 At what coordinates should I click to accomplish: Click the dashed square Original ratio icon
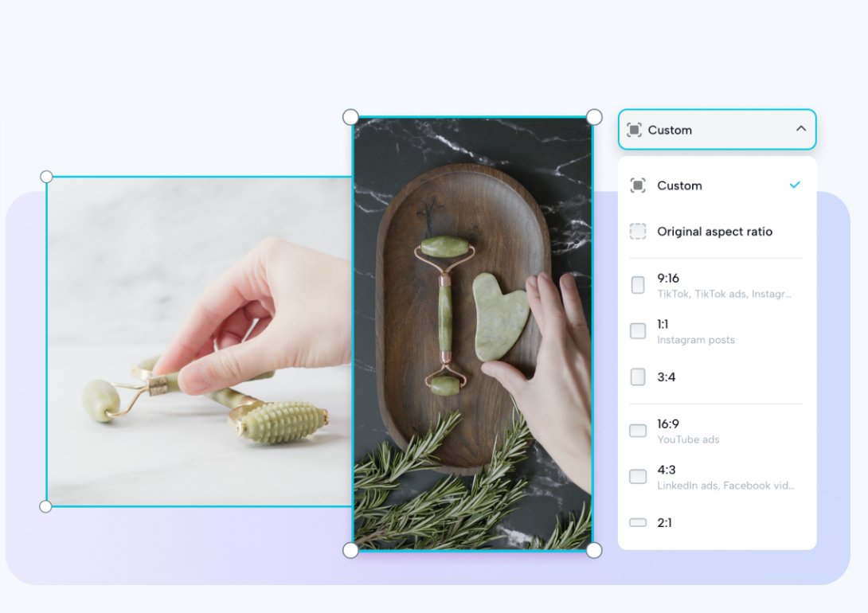pyautogui.click(x=638, y=231)
